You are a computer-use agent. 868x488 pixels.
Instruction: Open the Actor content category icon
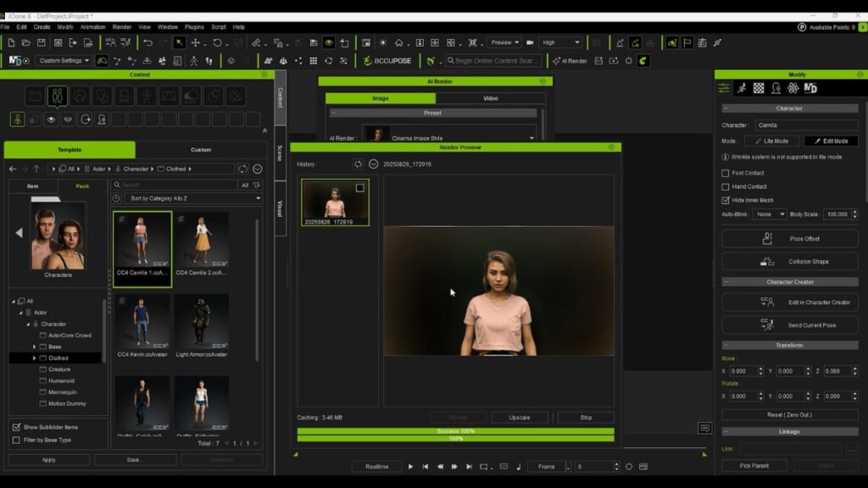(58, 97)
